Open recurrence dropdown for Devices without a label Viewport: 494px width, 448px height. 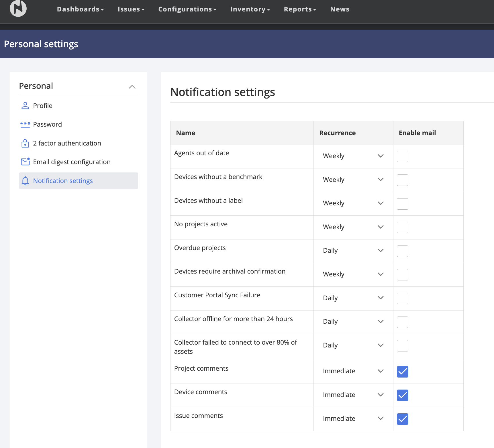point(353,203)
